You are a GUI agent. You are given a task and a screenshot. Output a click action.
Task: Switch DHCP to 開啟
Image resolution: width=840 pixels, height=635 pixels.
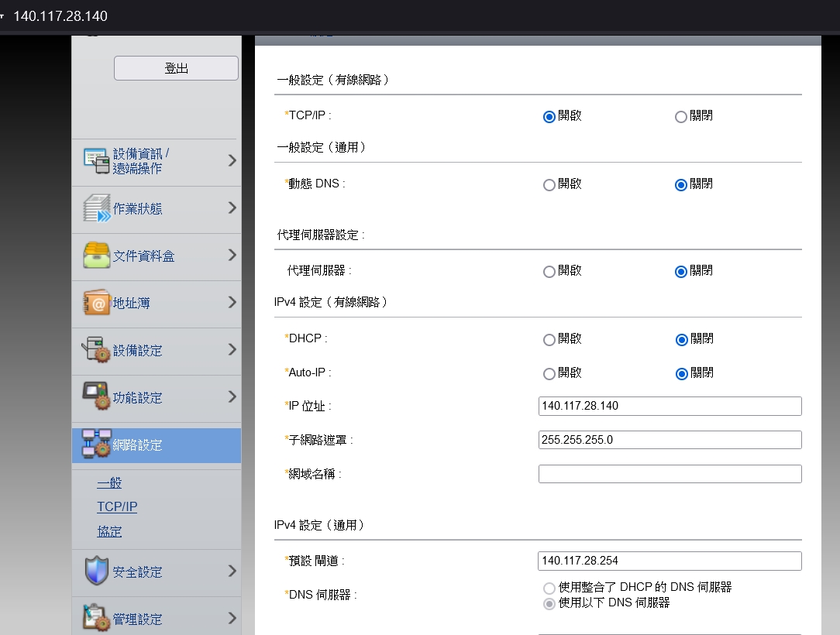click(x=549, y=339)
